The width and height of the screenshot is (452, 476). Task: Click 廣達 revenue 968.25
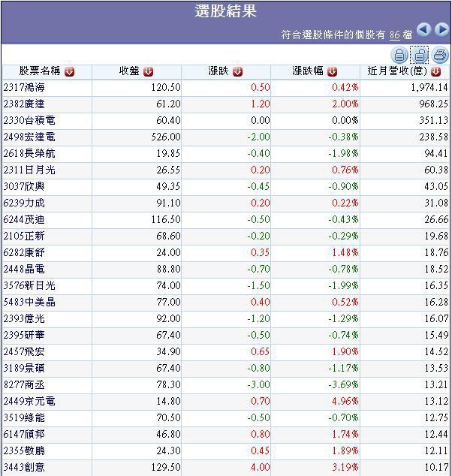coord(433,104)
